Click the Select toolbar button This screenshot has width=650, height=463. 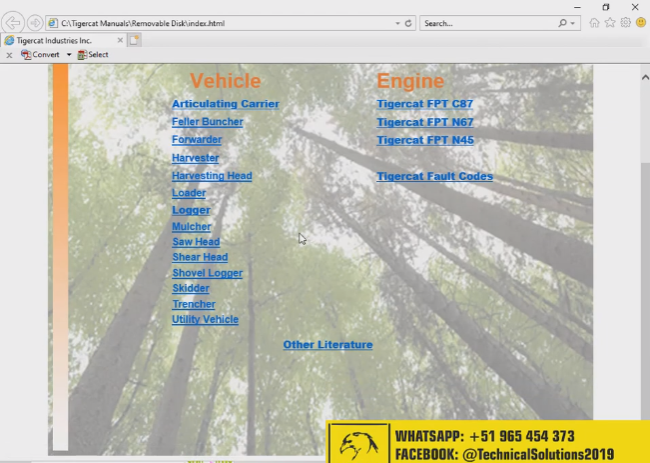tap(92, 55)
